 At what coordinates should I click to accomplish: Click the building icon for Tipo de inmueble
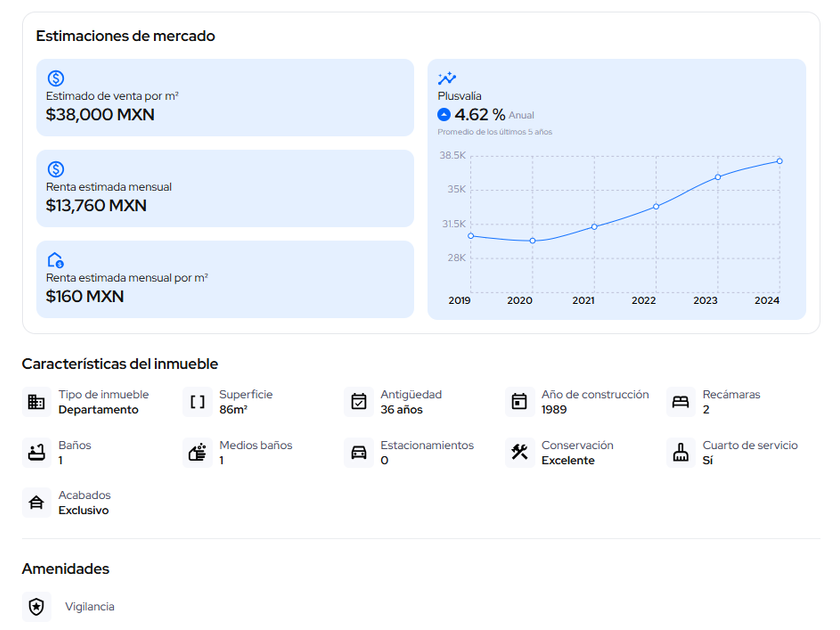(x=37, y=402)
